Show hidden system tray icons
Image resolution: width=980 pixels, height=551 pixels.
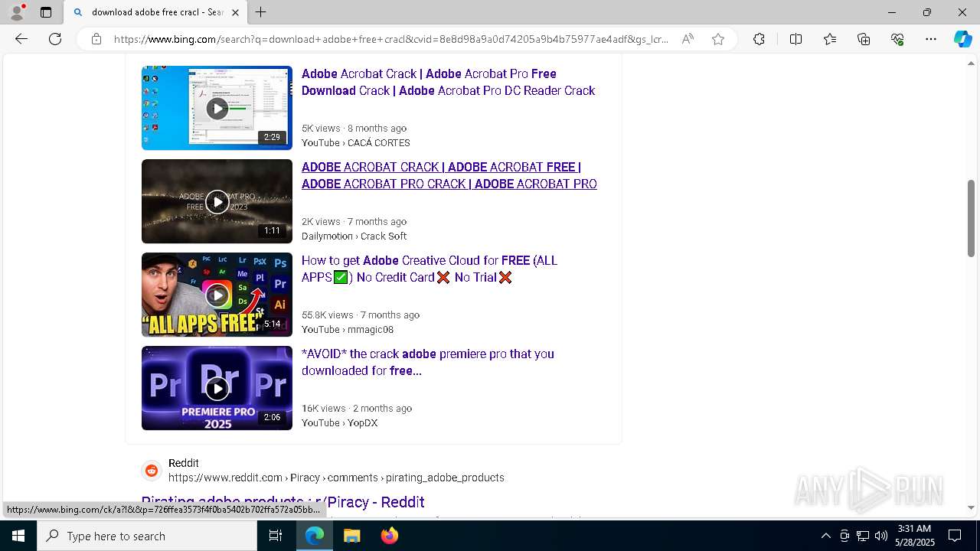tap(825, 536)
